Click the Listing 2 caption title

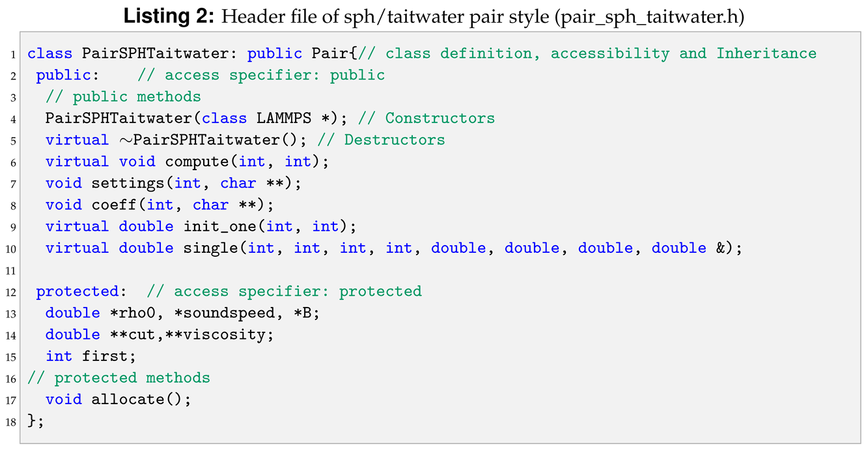(434, 16)
